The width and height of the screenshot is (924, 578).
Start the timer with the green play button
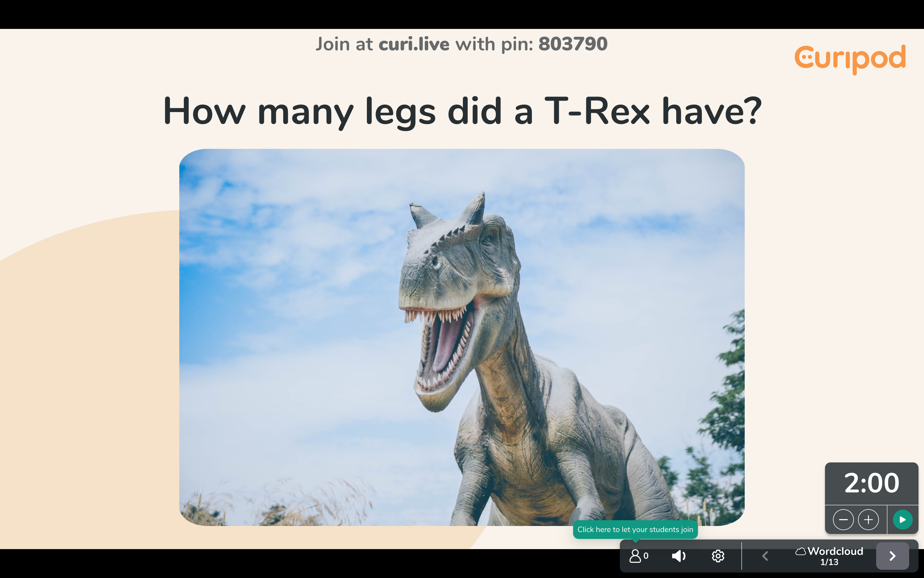click(903, 520)
